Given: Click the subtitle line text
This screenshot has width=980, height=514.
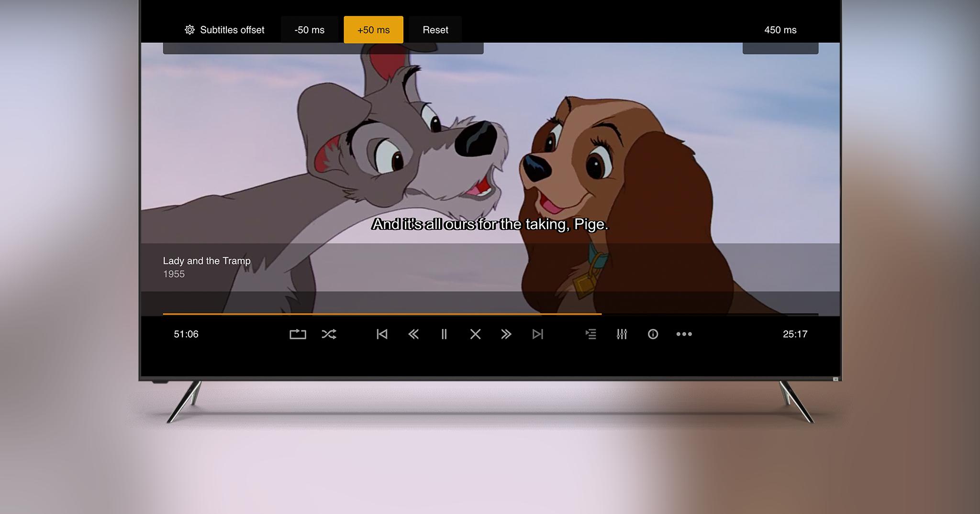Looking at the screenshot, I should click(490, 224).
